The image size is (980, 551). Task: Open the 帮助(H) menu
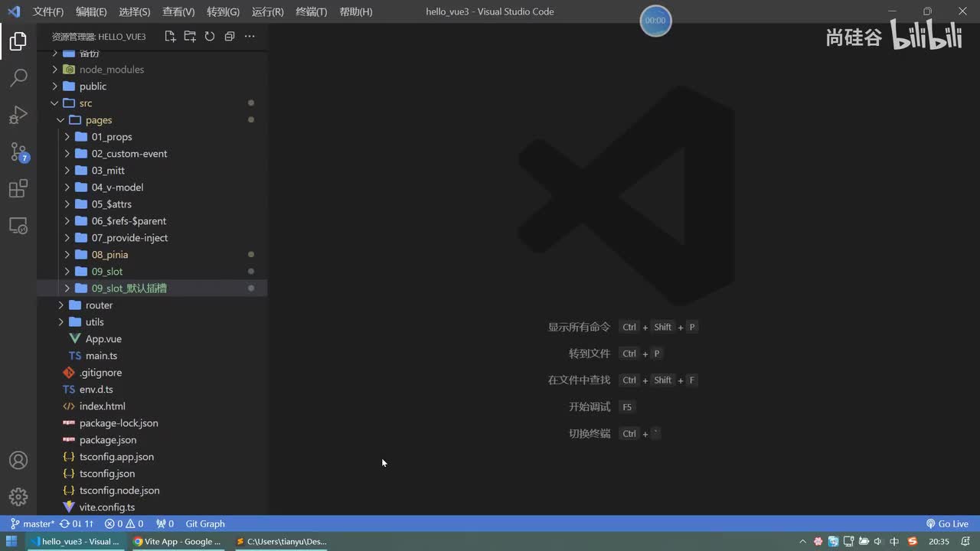pos(355,11)
